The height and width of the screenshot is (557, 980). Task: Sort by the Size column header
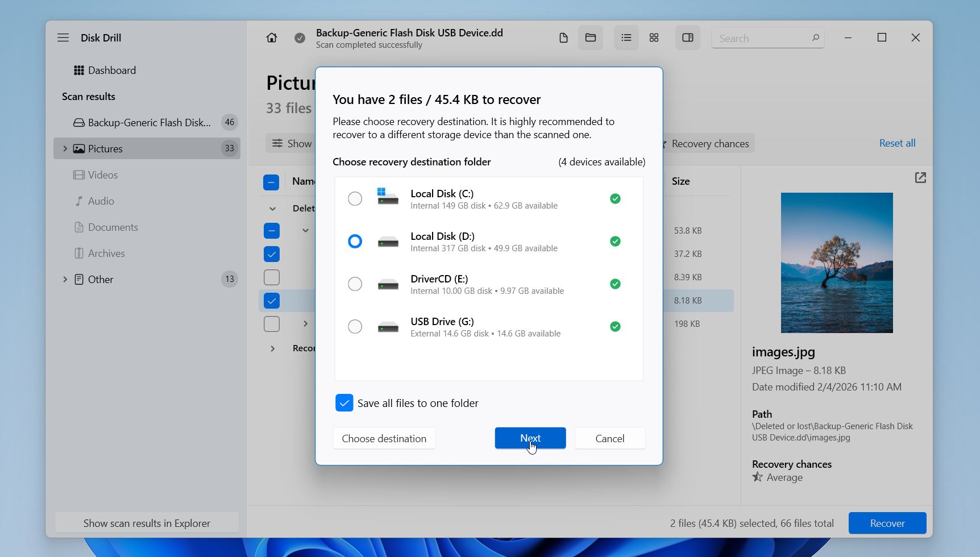pyautogui.click(x=680, y=181)
